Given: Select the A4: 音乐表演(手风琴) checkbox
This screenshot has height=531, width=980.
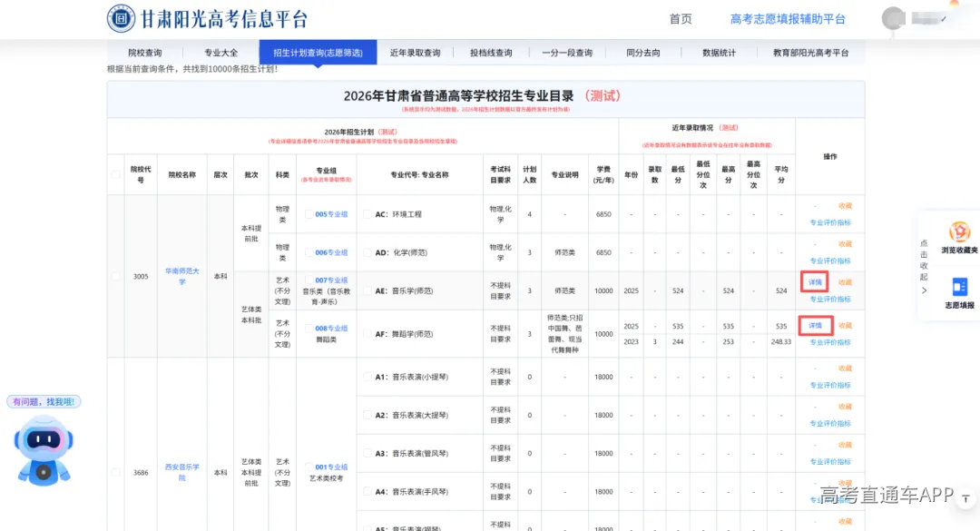Looking at the screenshot, I should coord(367,492).
